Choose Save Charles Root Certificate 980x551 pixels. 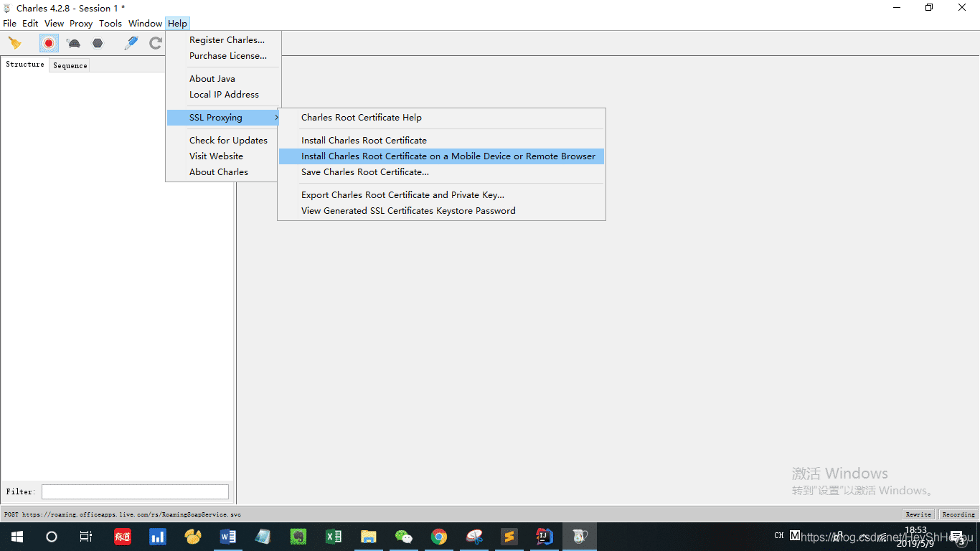coord(364,172)
